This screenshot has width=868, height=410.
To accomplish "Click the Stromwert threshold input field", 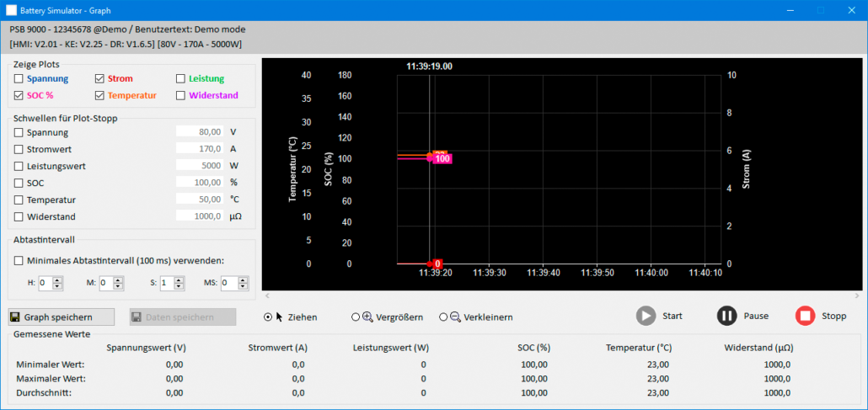I will coord(201,149).
